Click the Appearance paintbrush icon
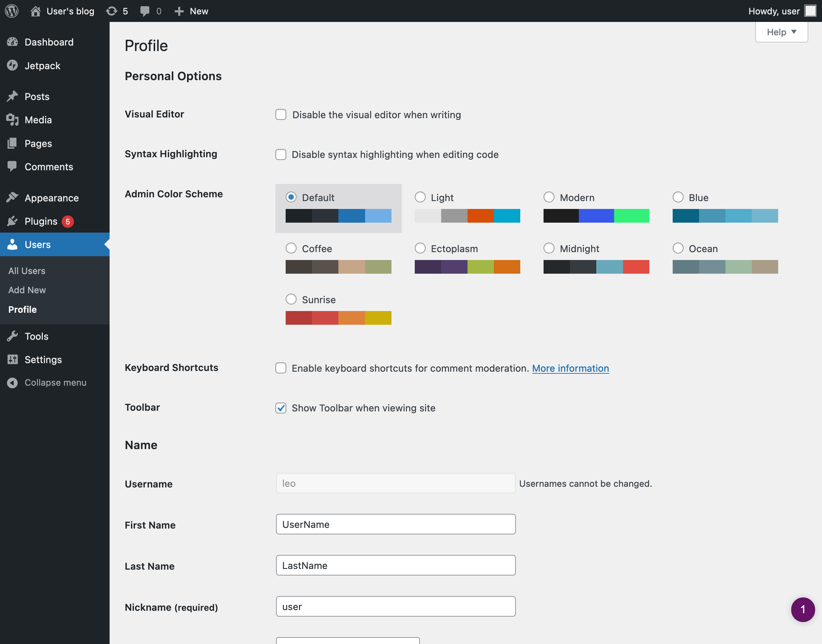The width and height of the screenshot is (822, 644). click(x=12, y=198)
